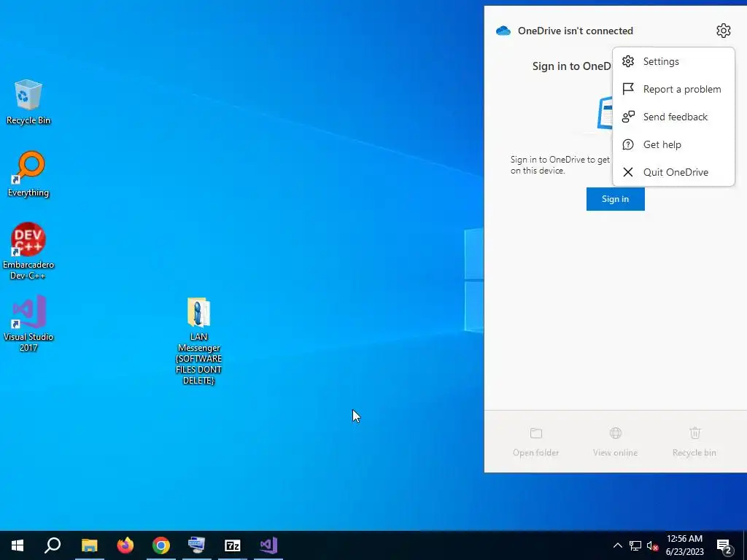Click the blue Sign in button
The width and height of the screenshot is (747, 560).
[615, 199]
